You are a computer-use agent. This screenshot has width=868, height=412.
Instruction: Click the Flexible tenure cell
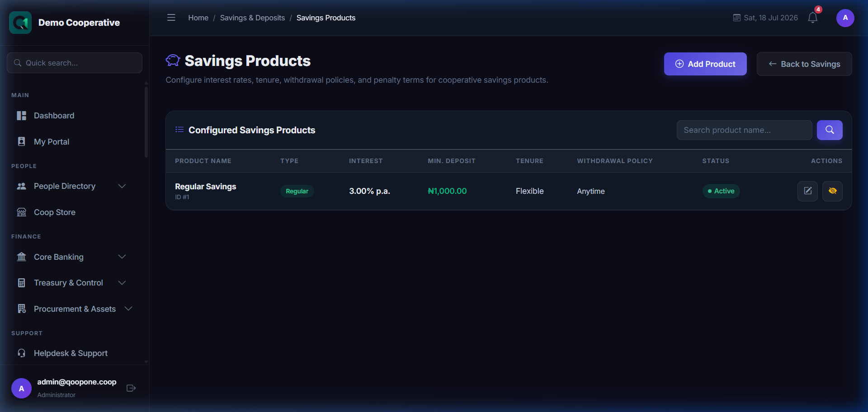point(529,191)
